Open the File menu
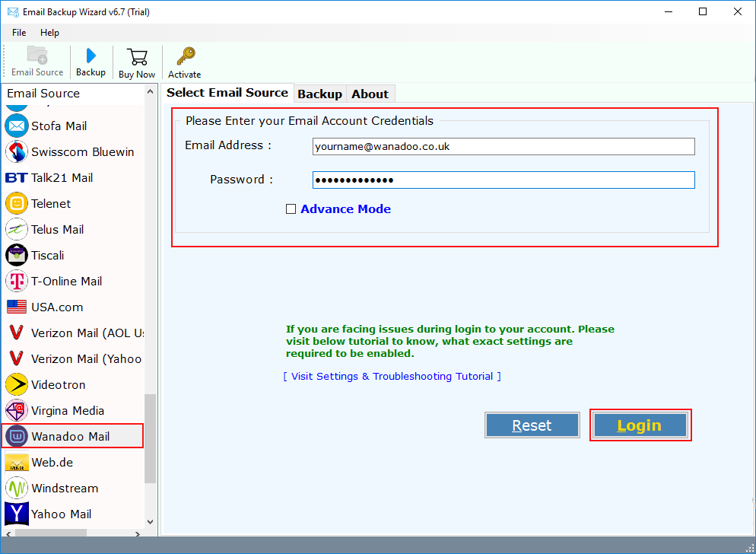The width and height of the screenshot is (756, 554). coord(19,33)
